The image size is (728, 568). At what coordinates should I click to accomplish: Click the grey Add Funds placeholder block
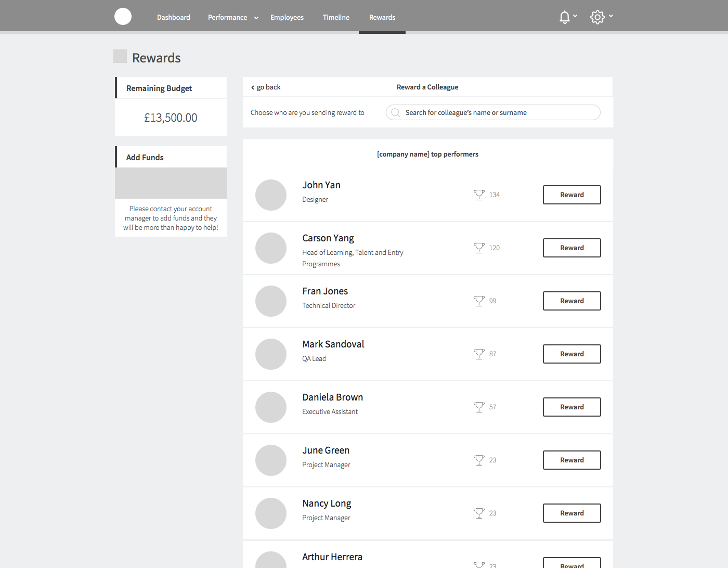[171, 183]
